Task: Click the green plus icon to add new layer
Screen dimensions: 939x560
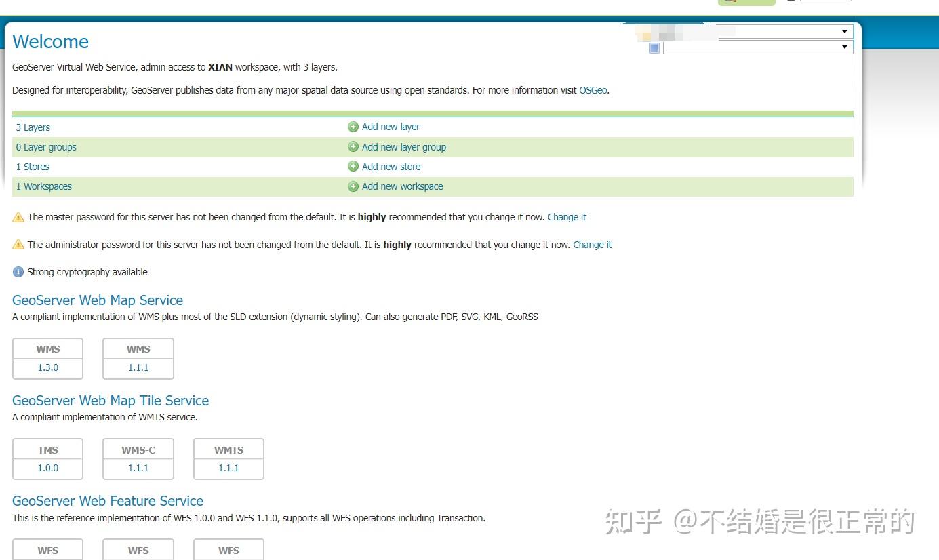Action: coord(353,126)
